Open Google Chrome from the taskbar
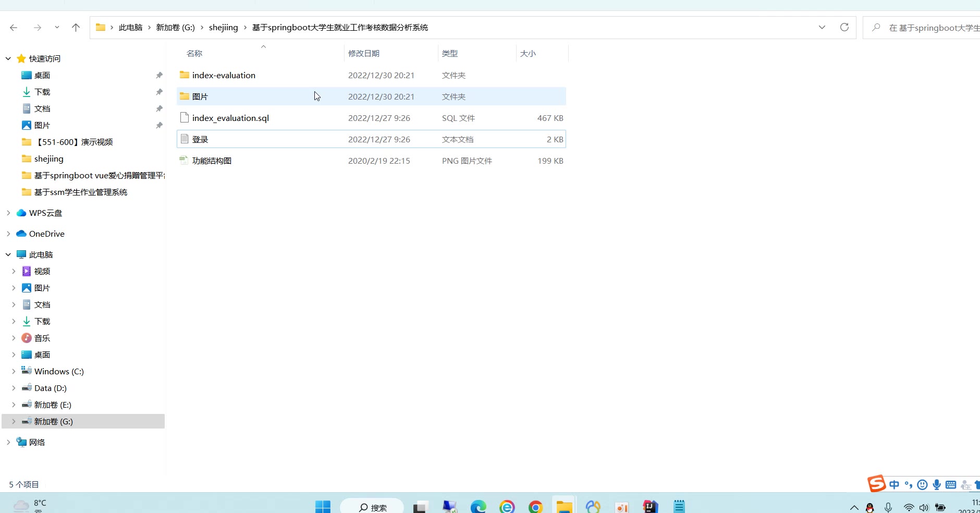The height and width of the screenshot is (513, 980). pos(535,507)
